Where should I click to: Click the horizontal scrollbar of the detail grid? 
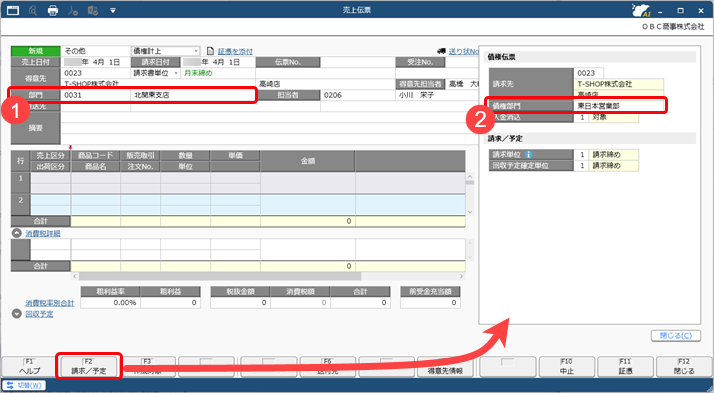pos(220,276)
